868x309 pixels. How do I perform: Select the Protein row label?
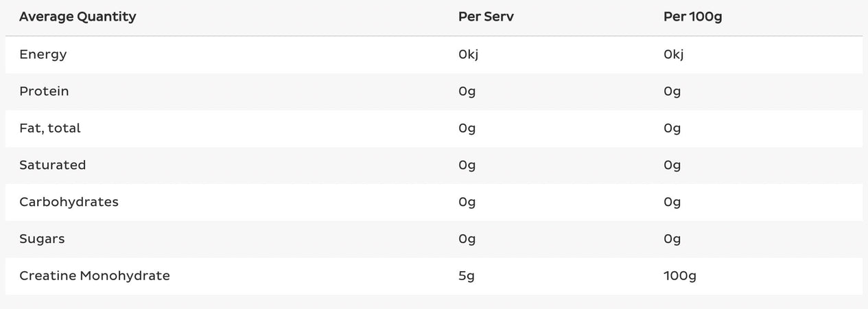(44, 91)
